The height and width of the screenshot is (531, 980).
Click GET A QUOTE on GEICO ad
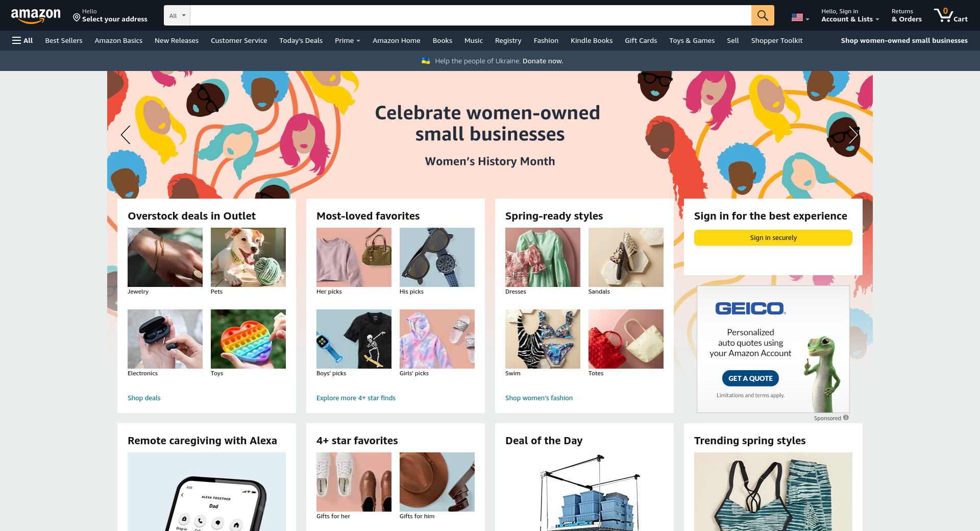(750, 378)
